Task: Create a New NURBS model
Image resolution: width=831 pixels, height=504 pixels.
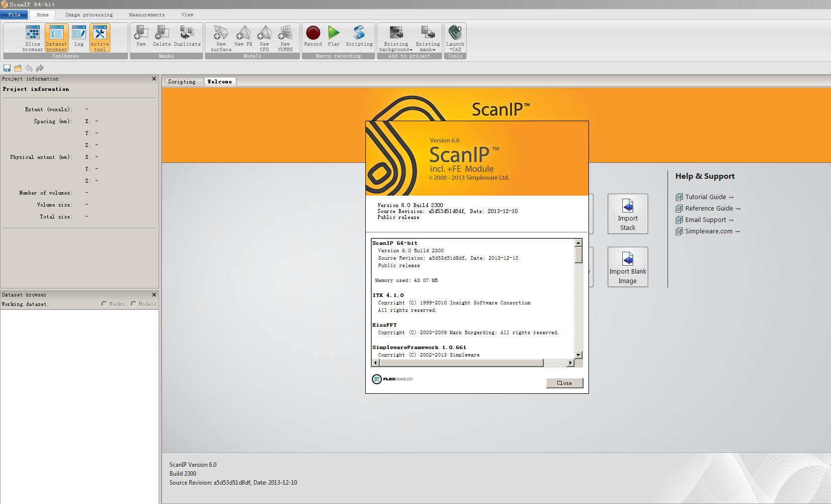Action: 285,38
